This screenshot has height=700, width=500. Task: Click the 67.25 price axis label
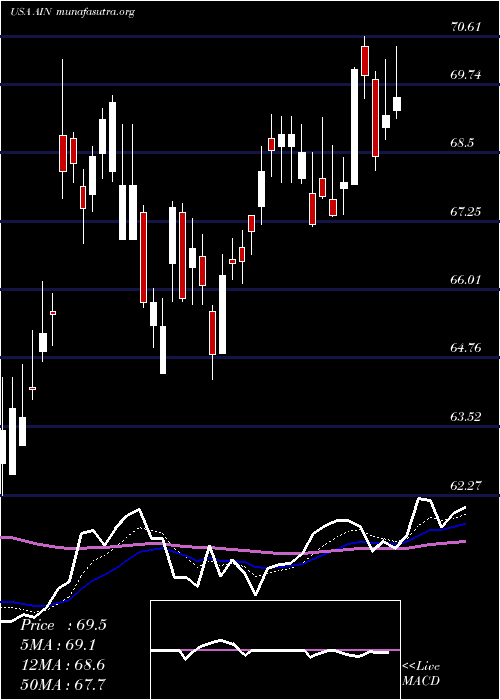click(466, 211)
